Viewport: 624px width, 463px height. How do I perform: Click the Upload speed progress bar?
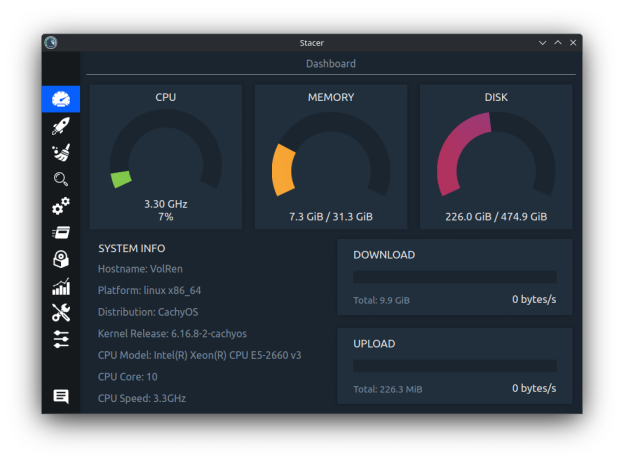coord(455,366)
